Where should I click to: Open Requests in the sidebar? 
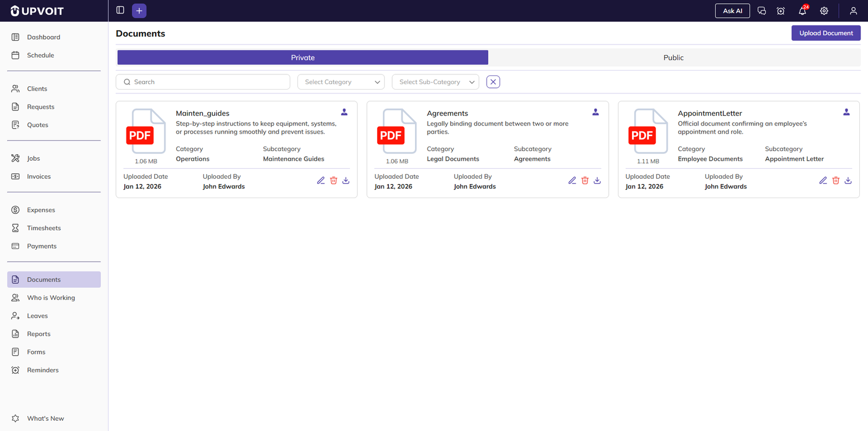[x=54, y=107]
